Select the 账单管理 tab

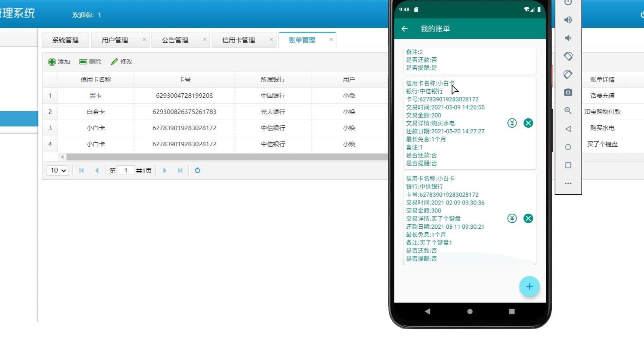302,40
